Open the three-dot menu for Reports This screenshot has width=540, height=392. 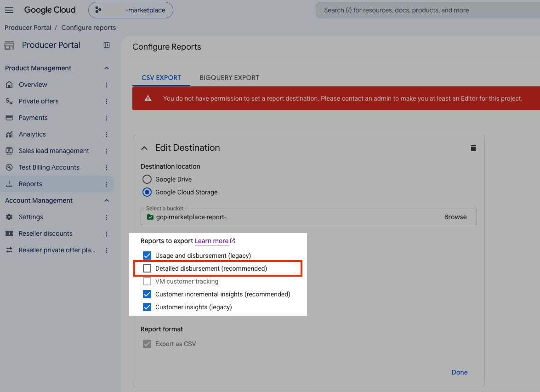(x=107, y=184)
